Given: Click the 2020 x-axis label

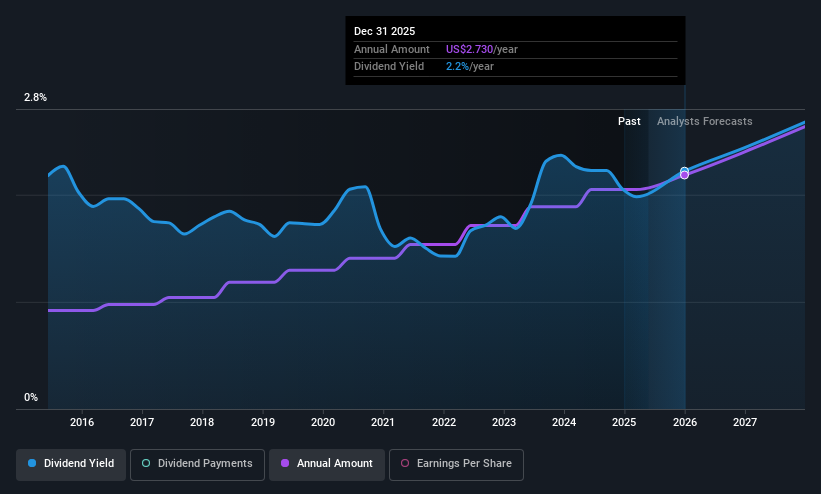Looking at the screenshot, I should point(323,422).
